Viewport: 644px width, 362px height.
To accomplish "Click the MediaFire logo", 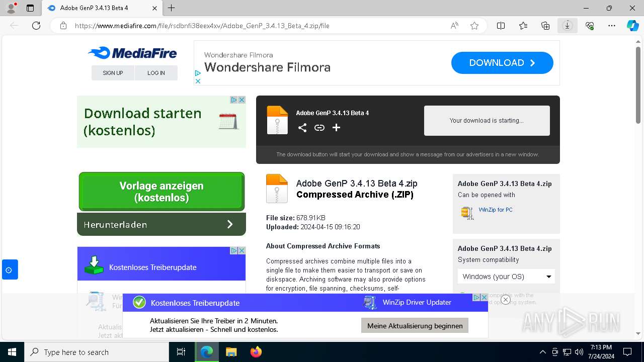I will coord(132,53).
